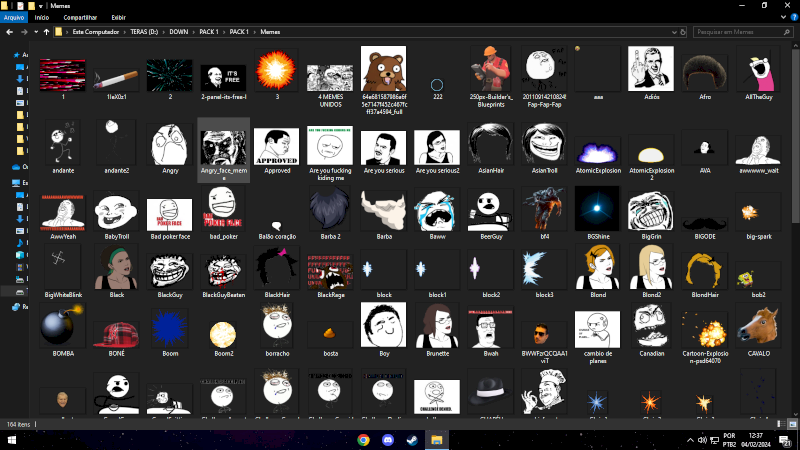Select the Bad poker face image

[x=169, y=215]
